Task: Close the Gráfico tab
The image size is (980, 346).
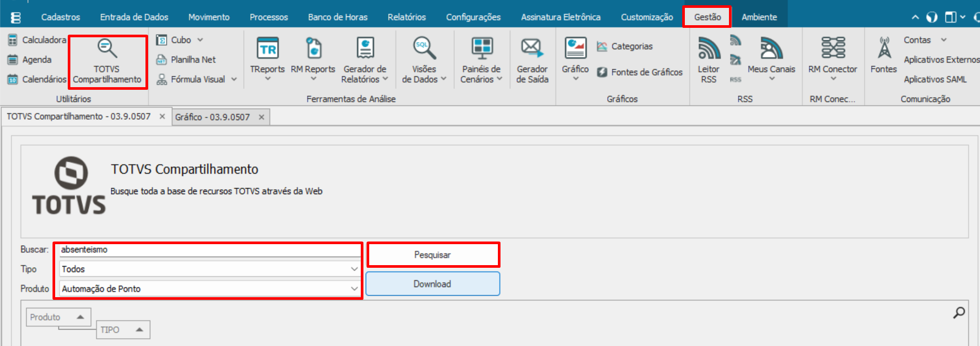Action: tap(262, 117)
